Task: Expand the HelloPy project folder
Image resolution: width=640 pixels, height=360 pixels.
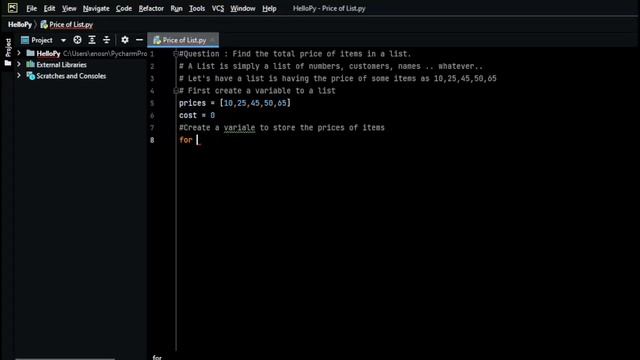Action: pos(19,53)
